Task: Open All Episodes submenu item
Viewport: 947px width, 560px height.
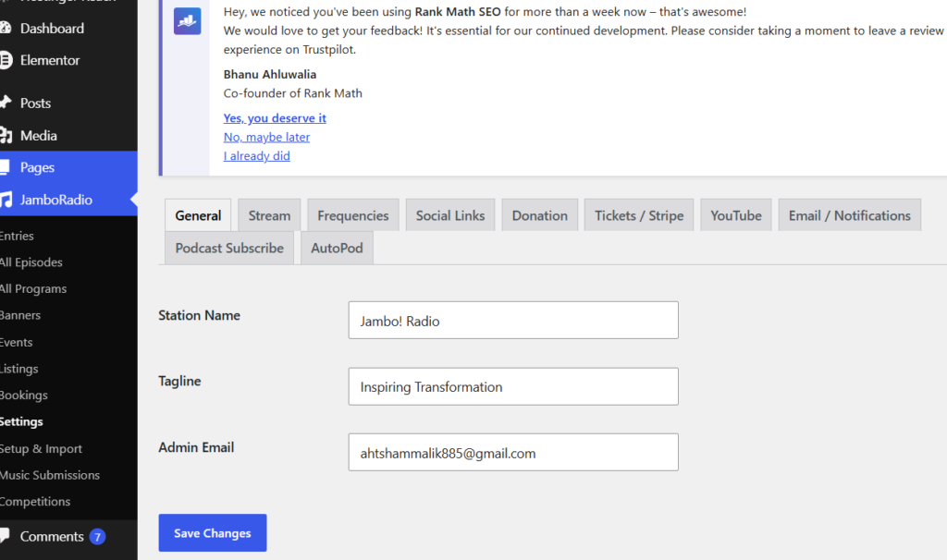Action: (x=31, y=262)
